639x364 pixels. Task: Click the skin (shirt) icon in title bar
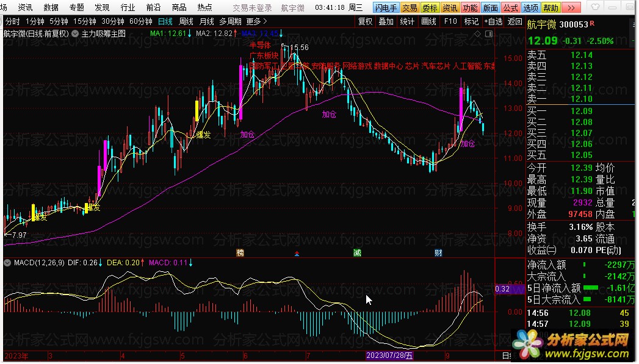tap(596, 7)
